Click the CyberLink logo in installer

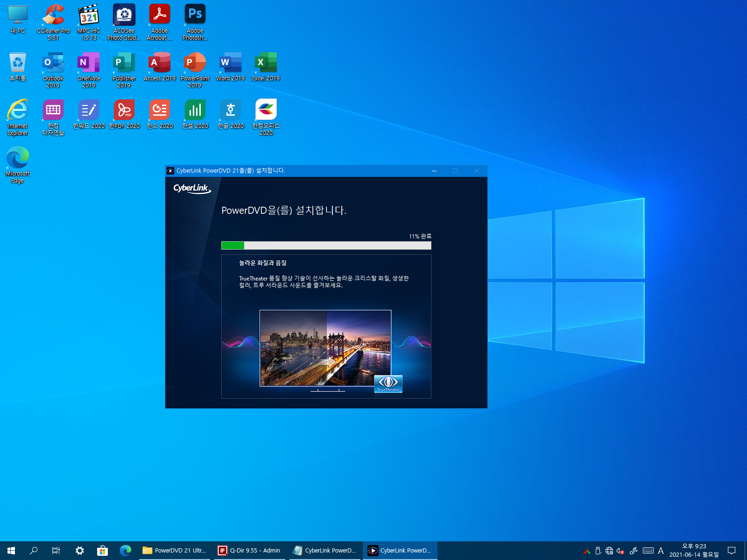click(192, 189)
